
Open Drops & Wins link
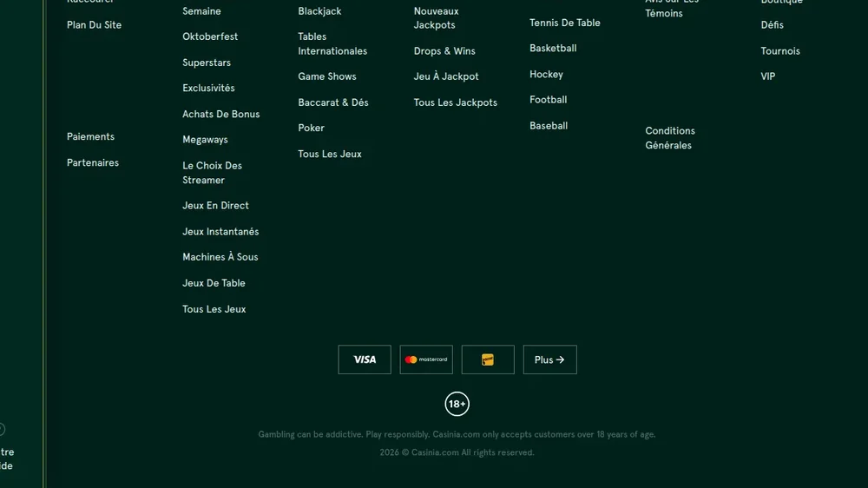click(x=444, y=51)
